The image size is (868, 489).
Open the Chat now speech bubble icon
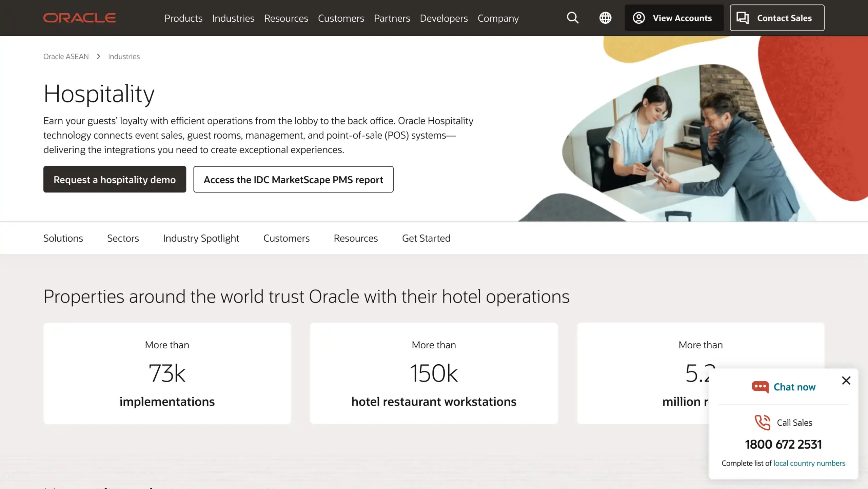761,386
